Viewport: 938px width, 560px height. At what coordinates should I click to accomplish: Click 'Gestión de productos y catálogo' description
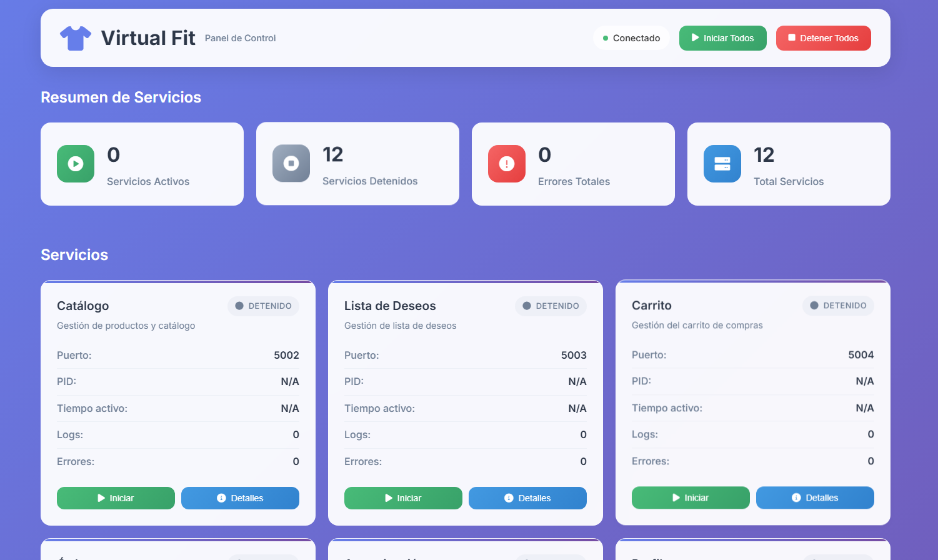pos(126,326)
